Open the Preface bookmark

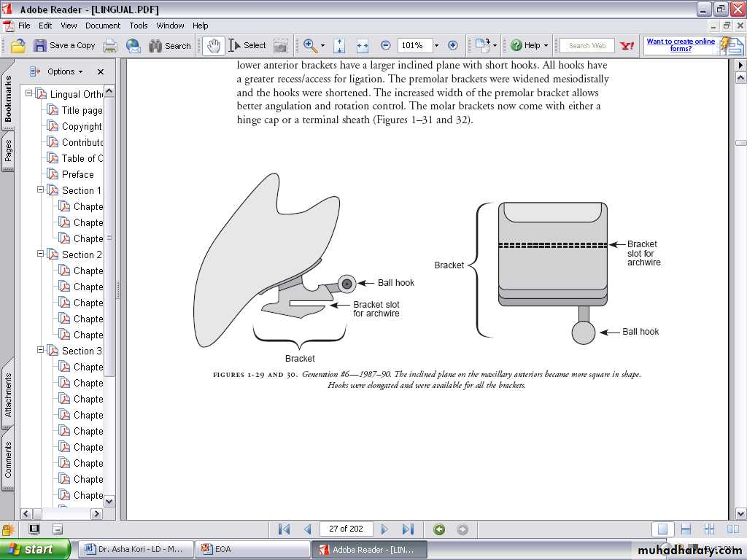[x=77, y=174]
